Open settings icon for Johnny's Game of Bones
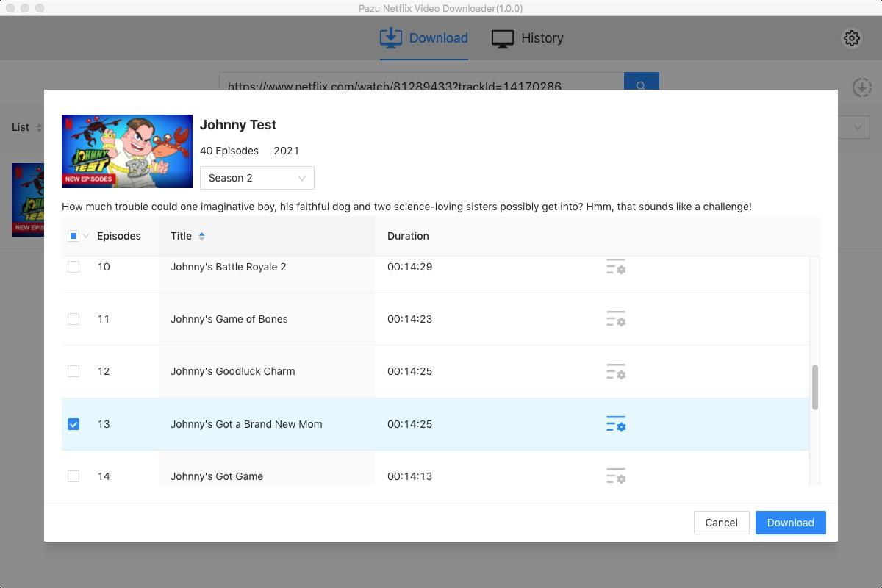The width and height of the screenshot is (882, 588). [615, 319]
